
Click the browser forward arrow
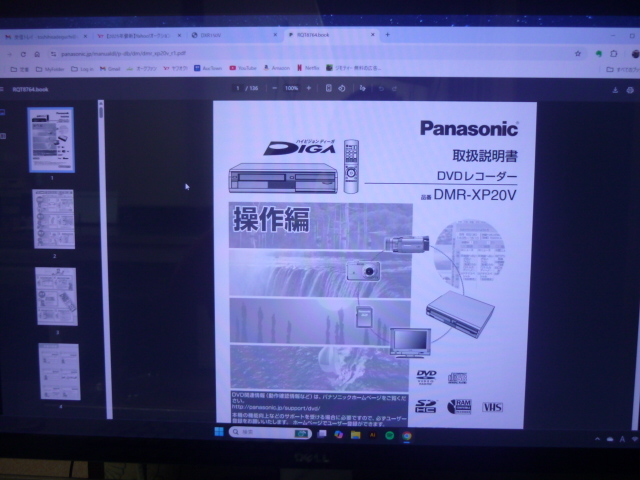(10, 54)
